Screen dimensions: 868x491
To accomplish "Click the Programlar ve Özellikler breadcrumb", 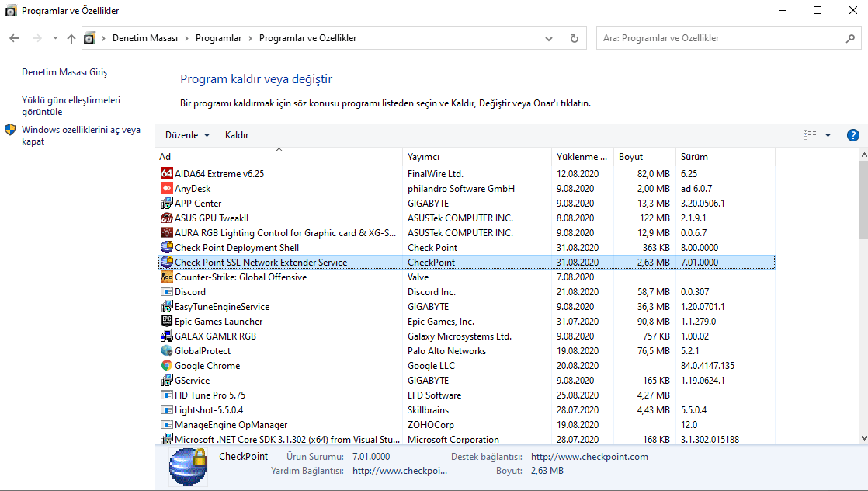I will tap(307, 38).
